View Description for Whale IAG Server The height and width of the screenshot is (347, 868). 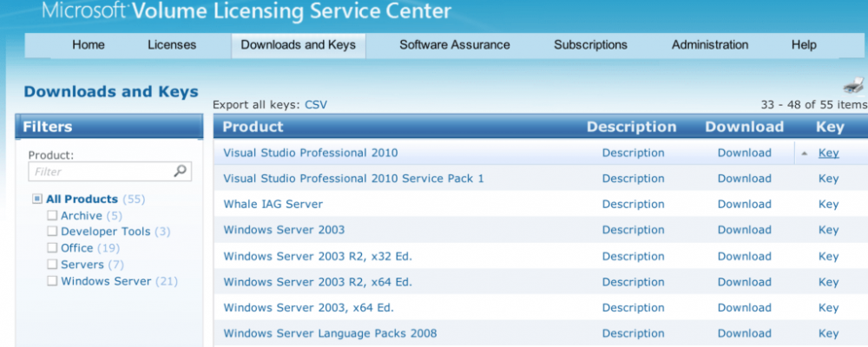634,204
